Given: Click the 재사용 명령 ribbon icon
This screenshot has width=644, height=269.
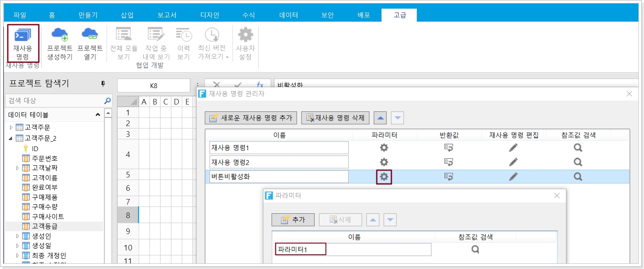Looking at the screenshot, I should click(x=22, y=35).
